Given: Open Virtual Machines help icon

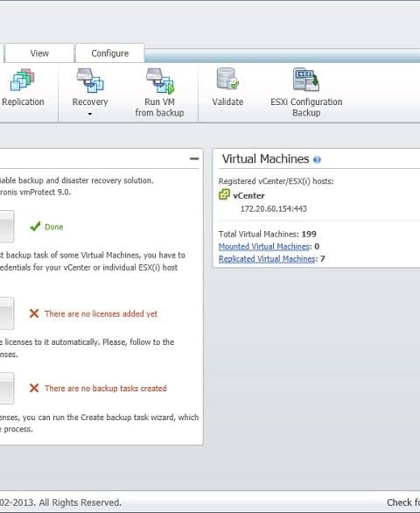Looking at the screenshot, I should pyautogui.click(x=317, y=159).
